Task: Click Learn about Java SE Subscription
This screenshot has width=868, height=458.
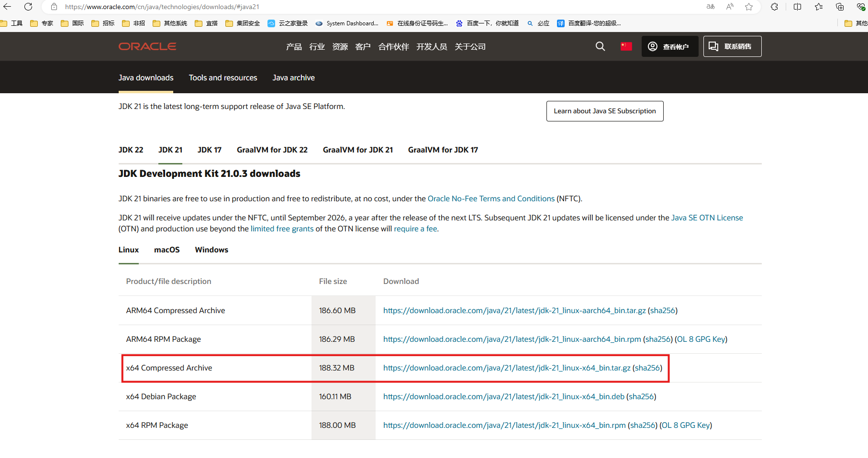Action: tap(605, 111)
